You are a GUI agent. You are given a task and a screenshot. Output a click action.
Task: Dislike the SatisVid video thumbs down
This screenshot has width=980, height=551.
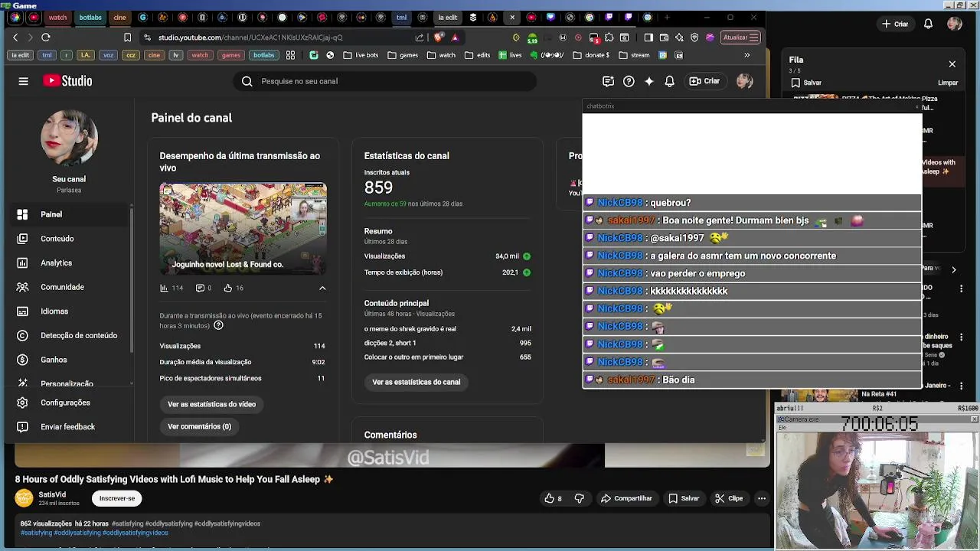(580, 498)
